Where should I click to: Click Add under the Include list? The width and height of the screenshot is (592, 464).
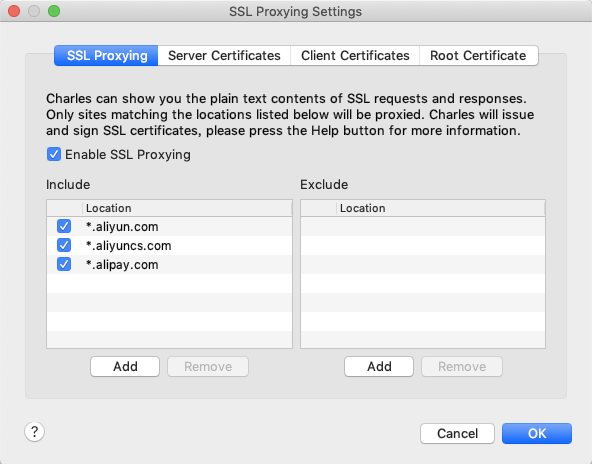[125, 367]
